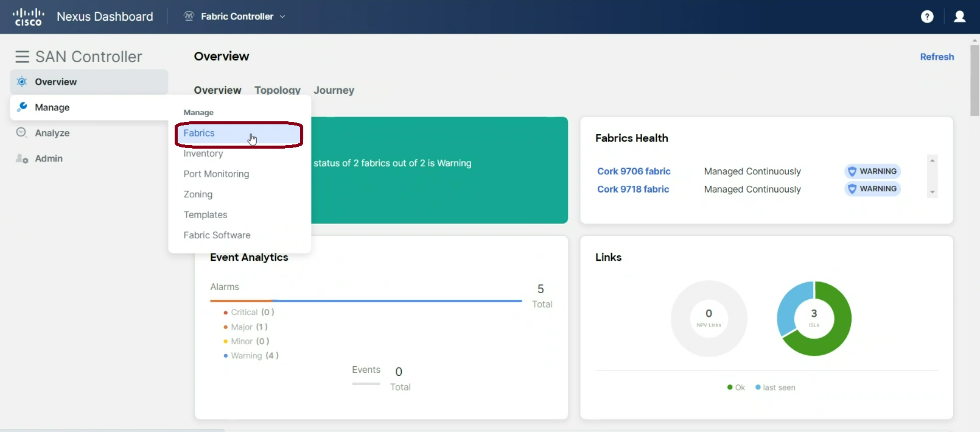Open Manage in the sidebar

(89, 107)
